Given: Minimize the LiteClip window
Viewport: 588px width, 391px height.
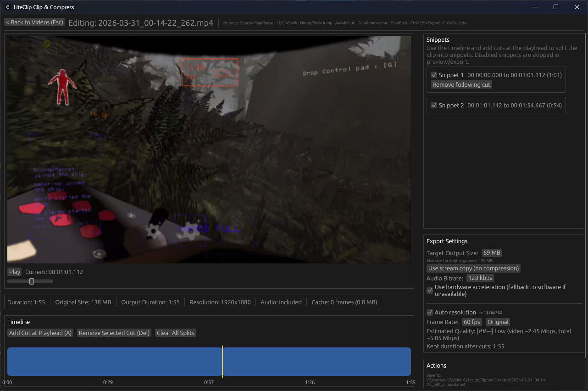Looking at the screenshot, I should point(535,7).
